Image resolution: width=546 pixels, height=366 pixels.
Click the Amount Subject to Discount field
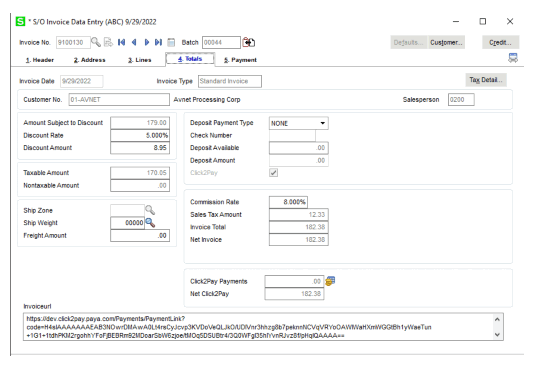click(x=140, y=123)
